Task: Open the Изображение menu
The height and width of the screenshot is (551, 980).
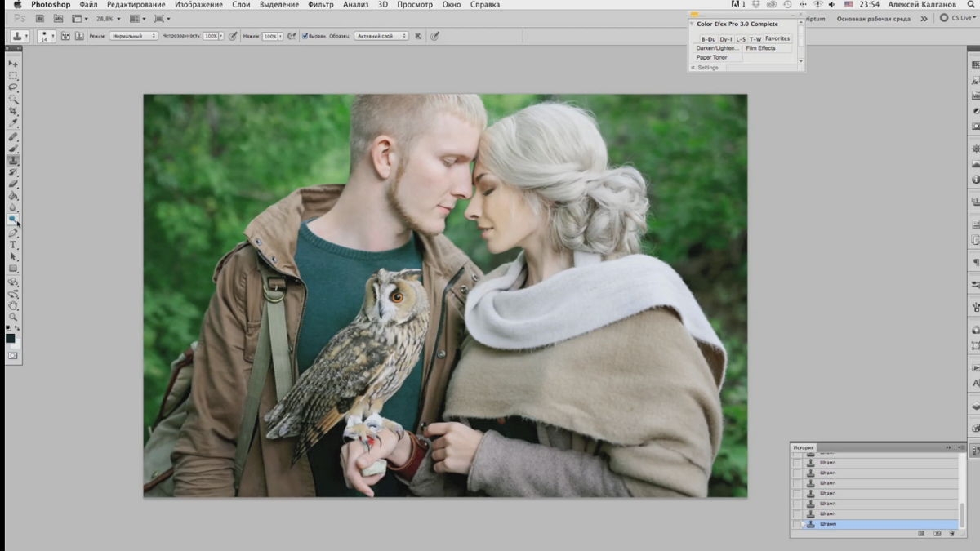Action: 198,5
